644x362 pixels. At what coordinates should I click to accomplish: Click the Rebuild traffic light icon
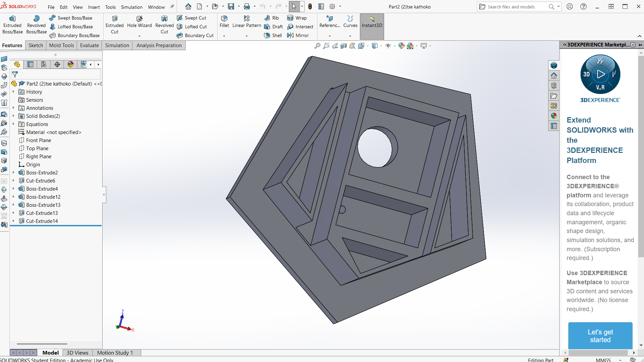coord(310,6)
